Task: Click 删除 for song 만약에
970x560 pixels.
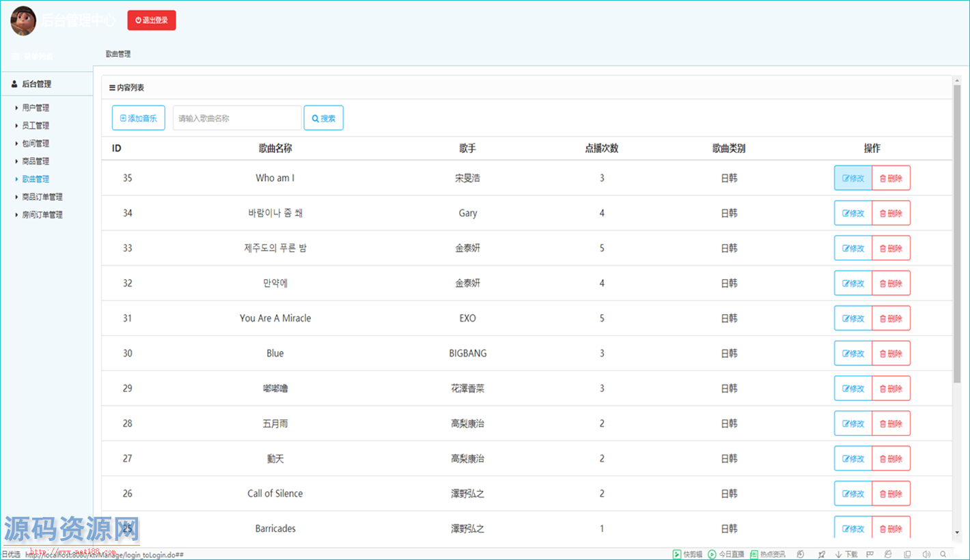Action: pos(891,283)
